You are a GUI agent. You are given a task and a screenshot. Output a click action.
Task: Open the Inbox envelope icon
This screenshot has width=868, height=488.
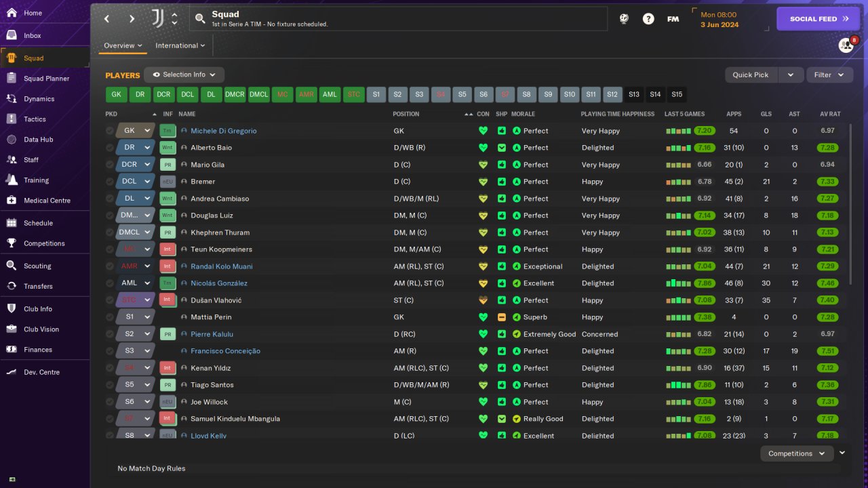pos(12,35)
